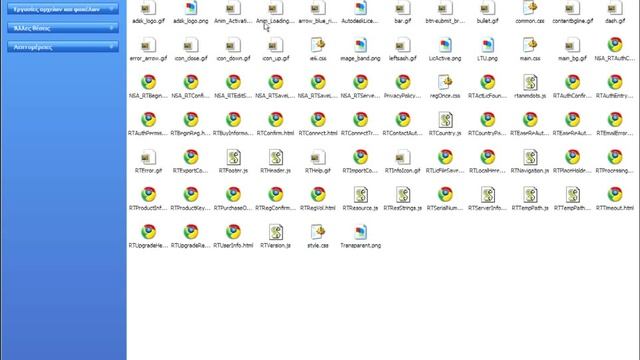Click the AutodeskLice... png file name
Screen dimensions: 640x360
360,21
